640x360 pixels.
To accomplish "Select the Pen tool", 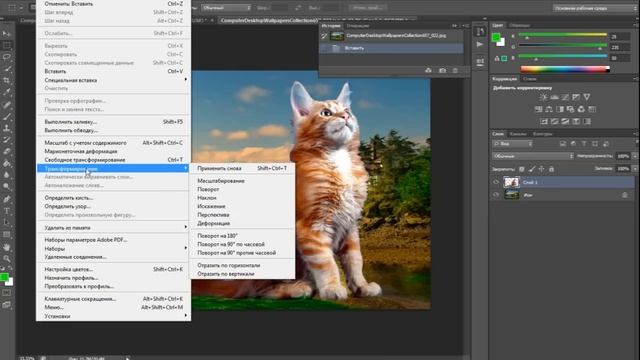I will [x=7, y=199].
